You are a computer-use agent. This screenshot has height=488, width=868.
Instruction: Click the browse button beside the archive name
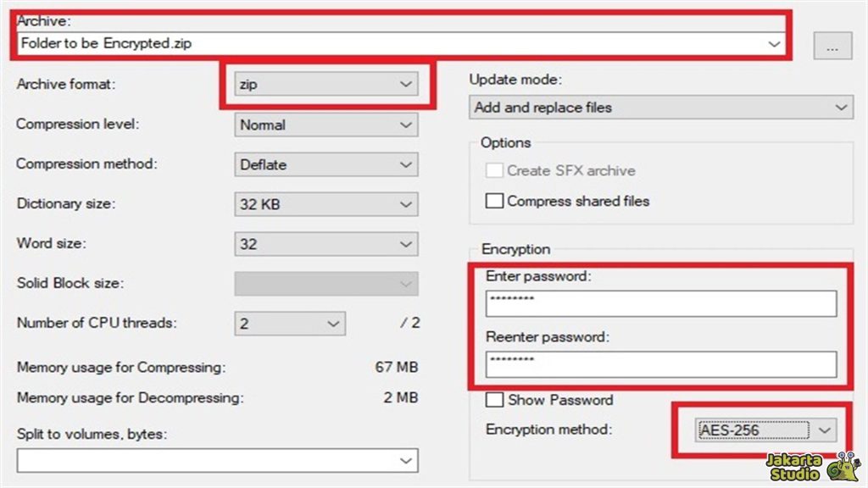tap(833, 46)
